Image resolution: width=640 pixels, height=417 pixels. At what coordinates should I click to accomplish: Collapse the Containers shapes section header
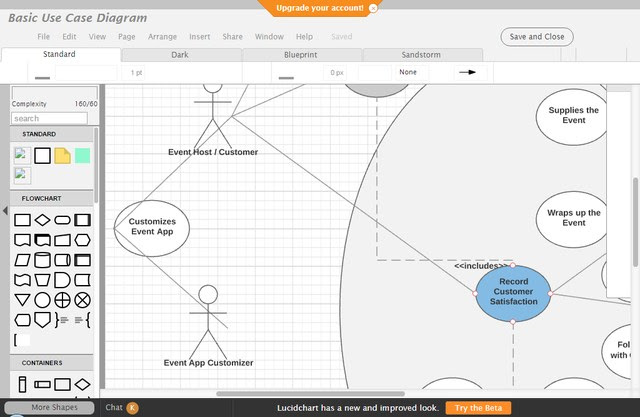(x=52, y=363)
